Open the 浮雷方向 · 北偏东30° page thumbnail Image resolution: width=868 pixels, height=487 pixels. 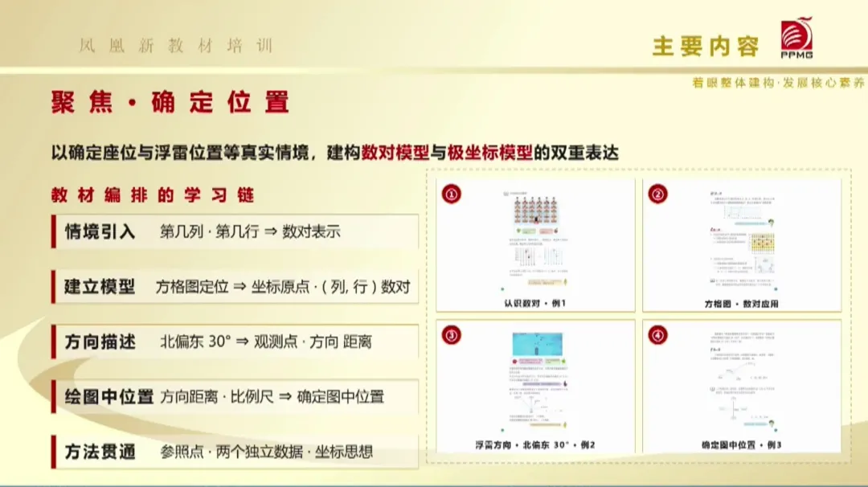(x=535, y=387)
